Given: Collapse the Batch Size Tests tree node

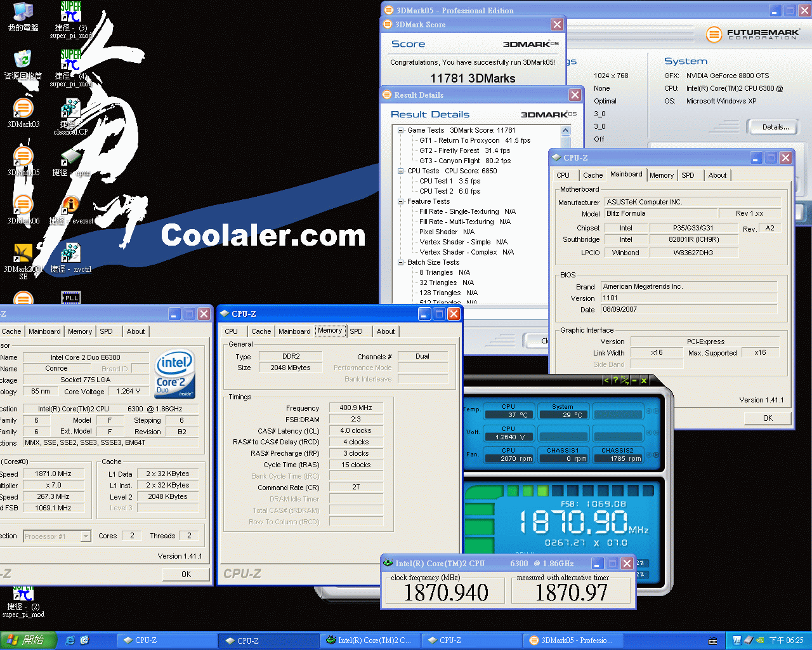Looking at the screenshot, I should point(400,262).
